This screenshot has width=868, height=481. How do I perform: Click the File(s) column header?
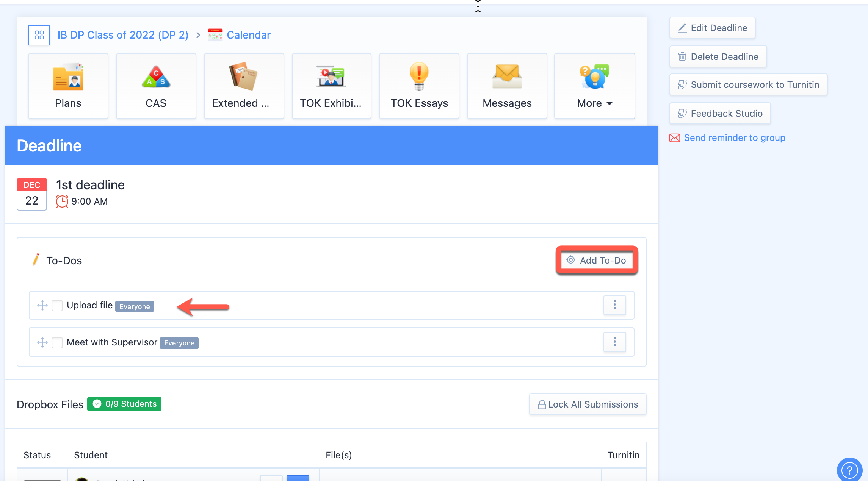(x=339, y=455)
